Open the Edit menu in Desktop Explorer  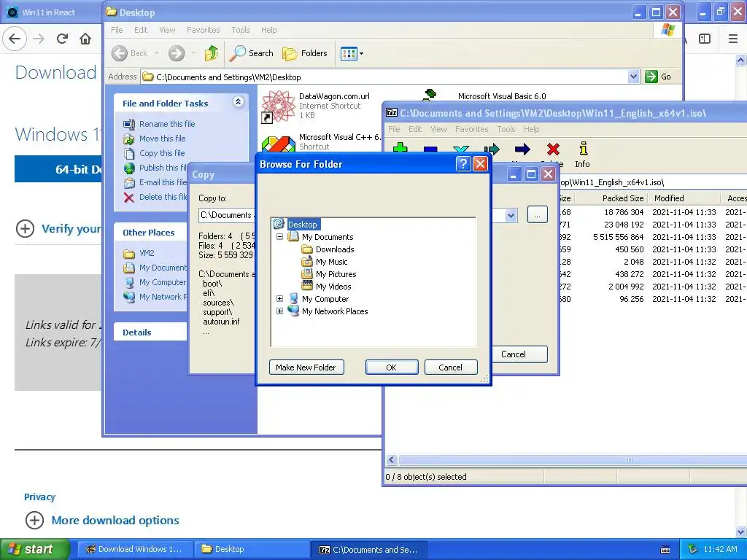click(141, 30)
